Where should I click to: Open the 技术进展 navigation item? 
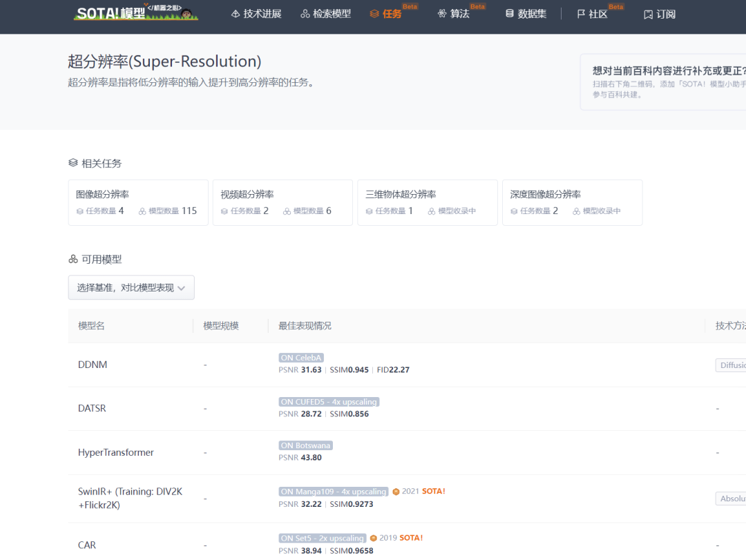(256, 14)
